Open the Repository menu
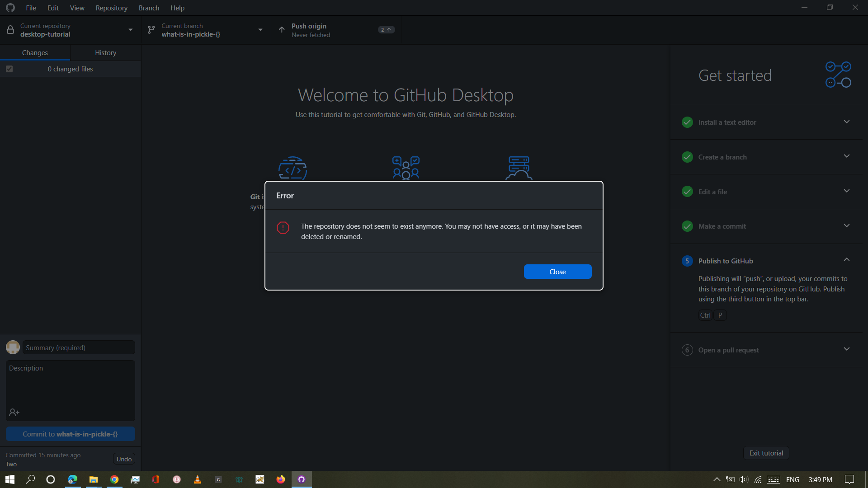 111,8
